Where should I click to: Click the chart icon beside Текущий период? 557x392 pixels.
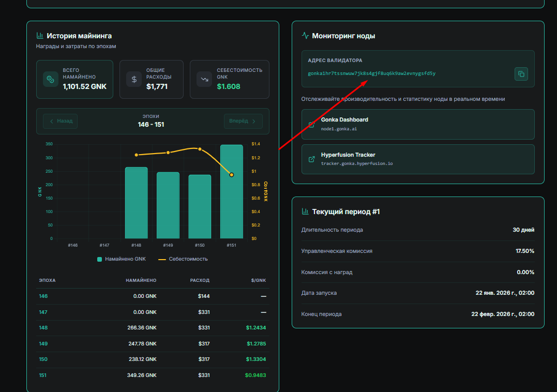tap(305, 212)
